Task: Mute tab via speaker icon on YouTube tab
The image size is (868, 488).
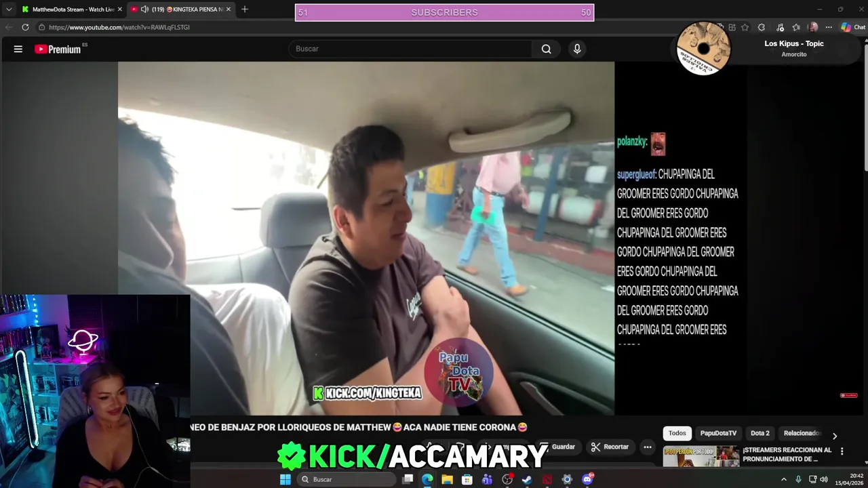Action: (x=144, y=9)
